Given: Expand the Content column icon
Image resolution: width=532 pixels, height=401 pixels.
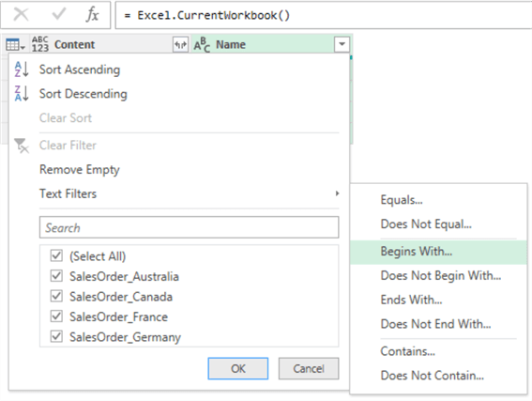Looking at the screenshot, I should pos(180,44).
